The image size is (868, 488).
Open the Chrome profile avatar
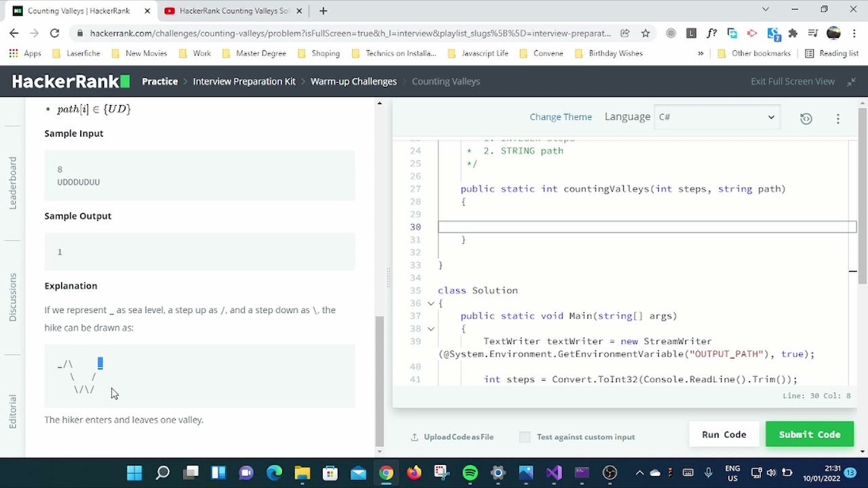click(833, 33)
